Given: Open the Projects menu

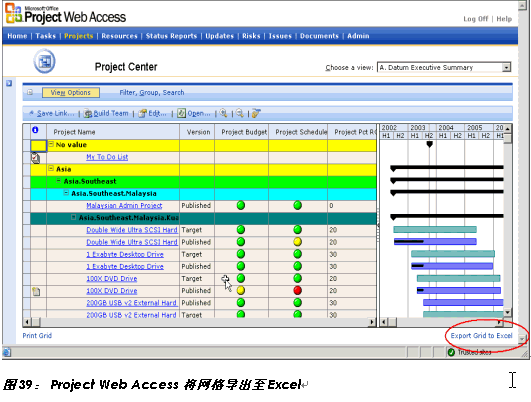Looking at the screenshot, I should click(x=79, y=36).
